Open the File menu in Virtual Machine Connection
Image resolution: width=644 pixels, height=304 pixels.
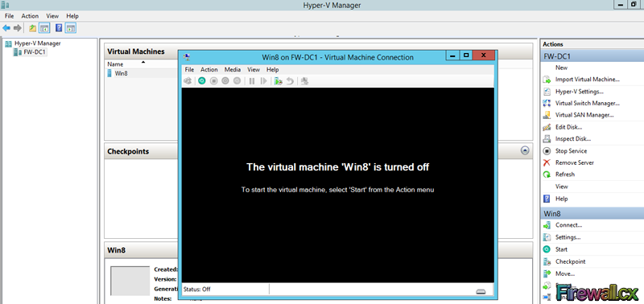pos(189,70)
